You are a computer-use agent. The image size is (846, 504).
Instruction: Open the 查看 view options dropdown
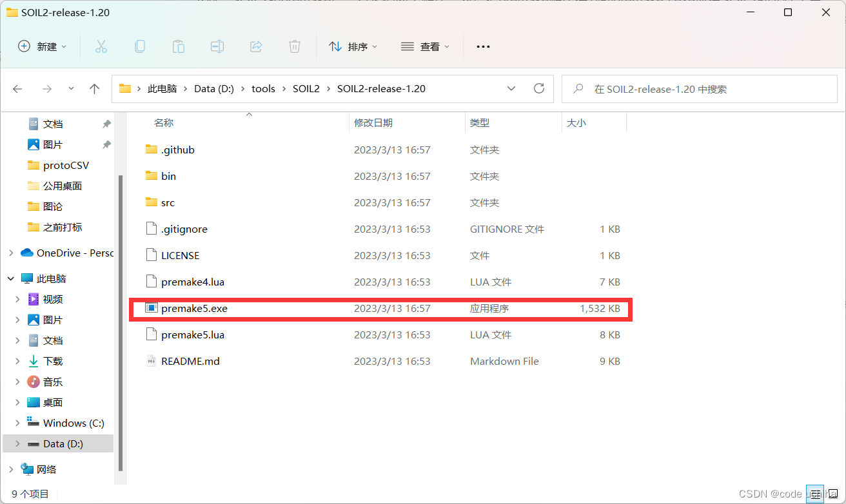coord(425,46)
